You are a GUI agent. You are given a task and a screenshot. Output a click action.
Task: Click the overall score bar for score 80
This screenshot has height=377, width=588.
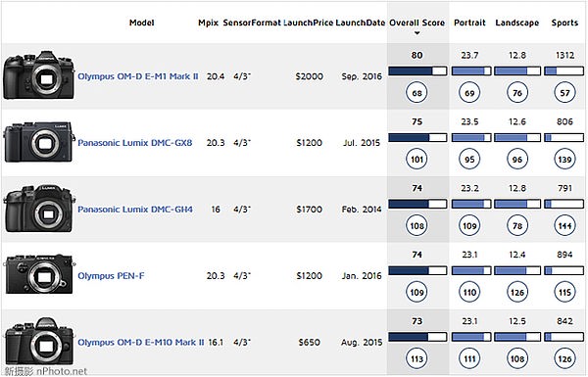click(417, 71)
